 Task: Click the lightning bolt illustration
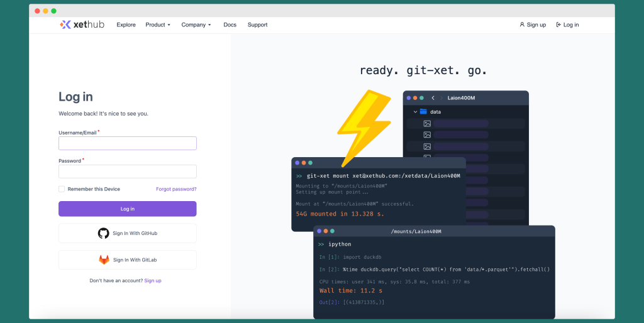pyautogui.click(x=363, y=128)
